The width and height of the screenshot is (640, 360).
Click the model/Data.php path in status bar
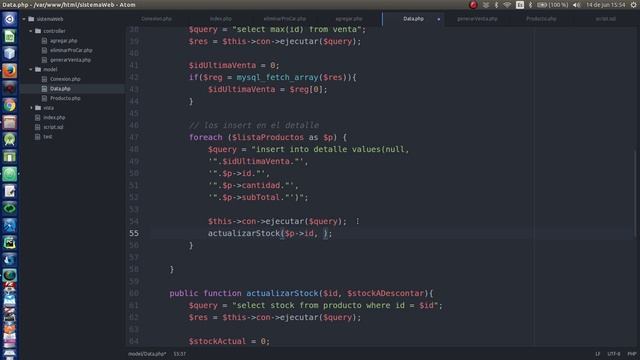pos(147,354)
